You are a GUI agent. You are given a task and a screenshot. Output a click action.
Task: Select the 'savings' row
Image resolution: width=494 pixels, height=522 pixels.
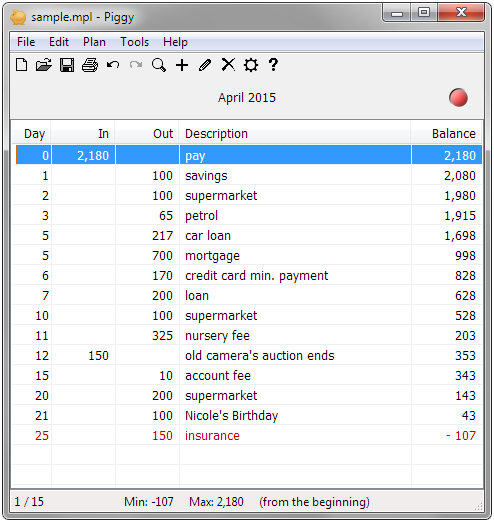point(247,175)
